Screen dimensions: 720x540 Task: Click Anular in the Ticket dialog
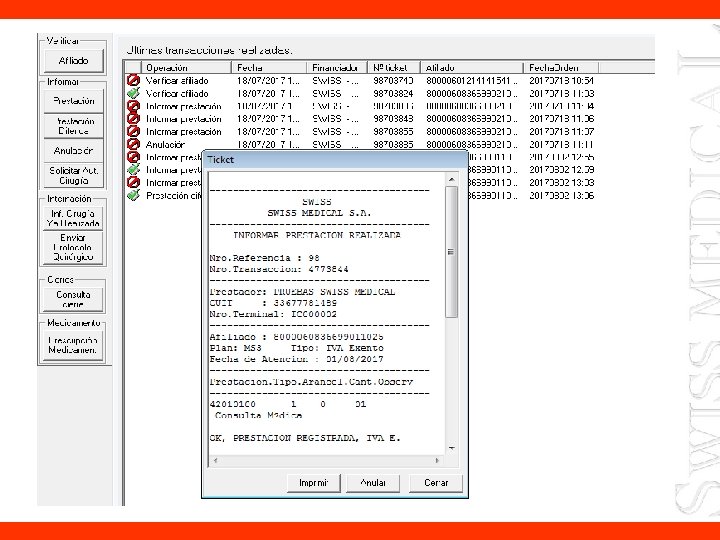pos(373,483)
